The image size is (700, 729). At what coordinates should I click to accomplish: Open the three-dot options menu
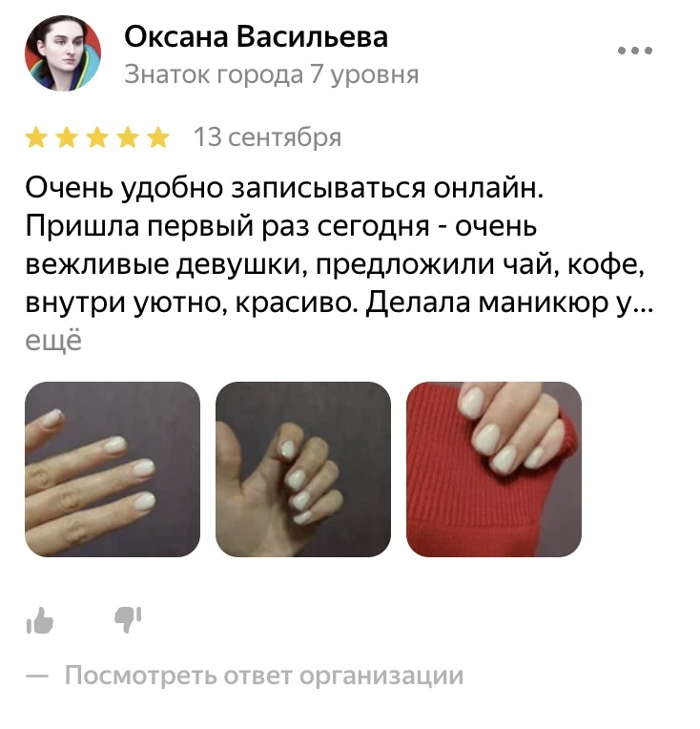click(x=635, y=51)
